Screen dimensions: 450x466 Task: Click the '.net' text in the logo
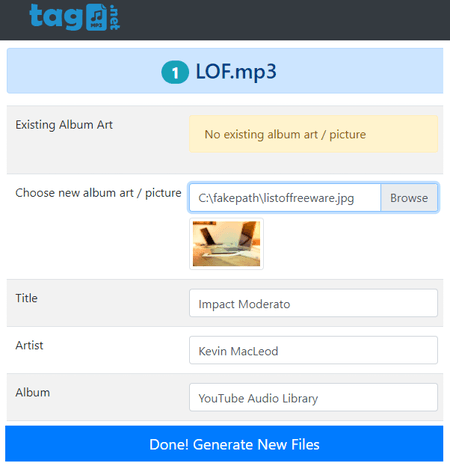pos(114,17)
